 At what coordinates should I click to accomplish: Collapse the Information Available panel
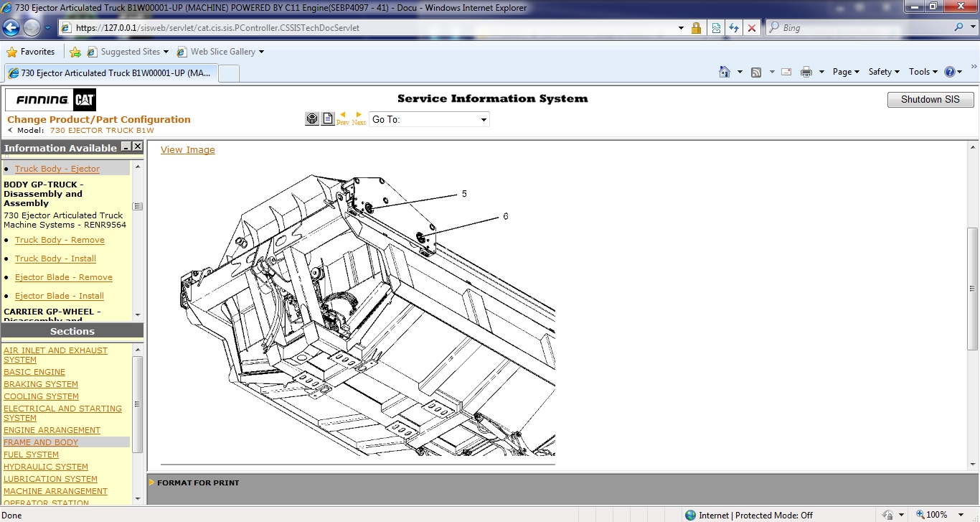point(125,146)
